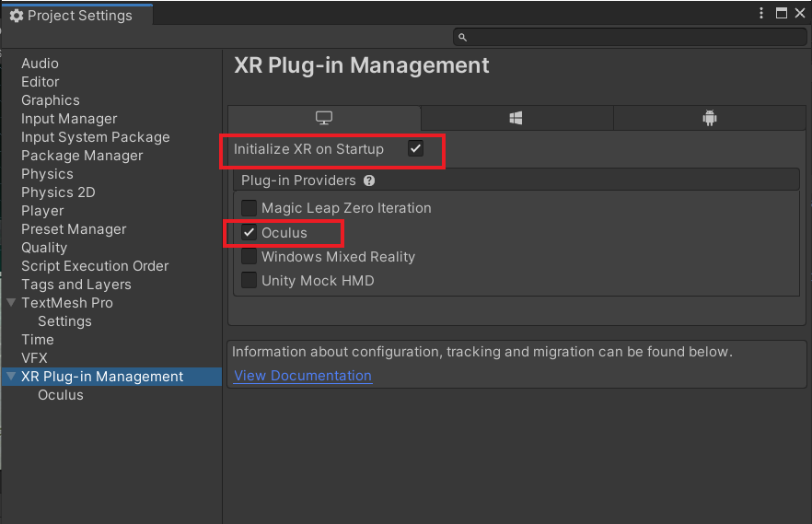Switch to the Windows platform tab
Image resolution: width=812 pixels, height=524 pixels.
point(516,118)
